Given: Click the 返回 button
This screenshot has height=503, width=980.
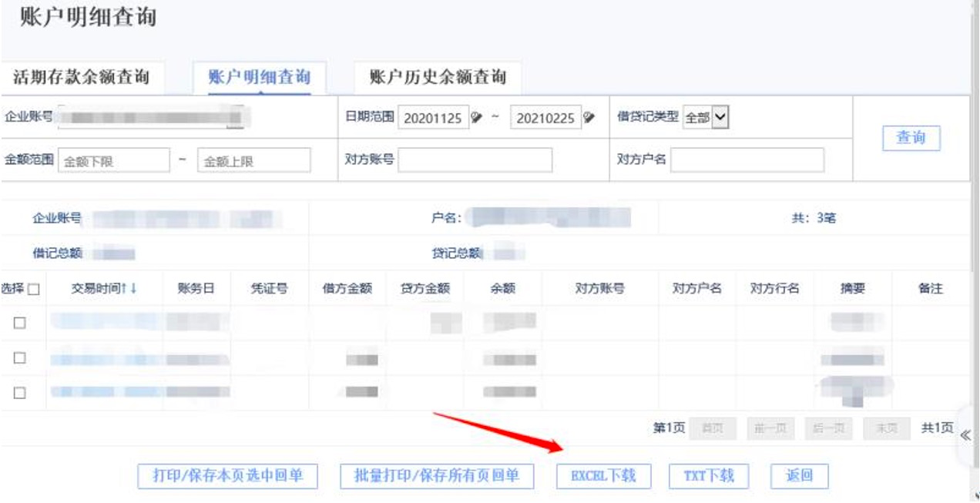Looking at the screenshot, I should coord(800,476).
